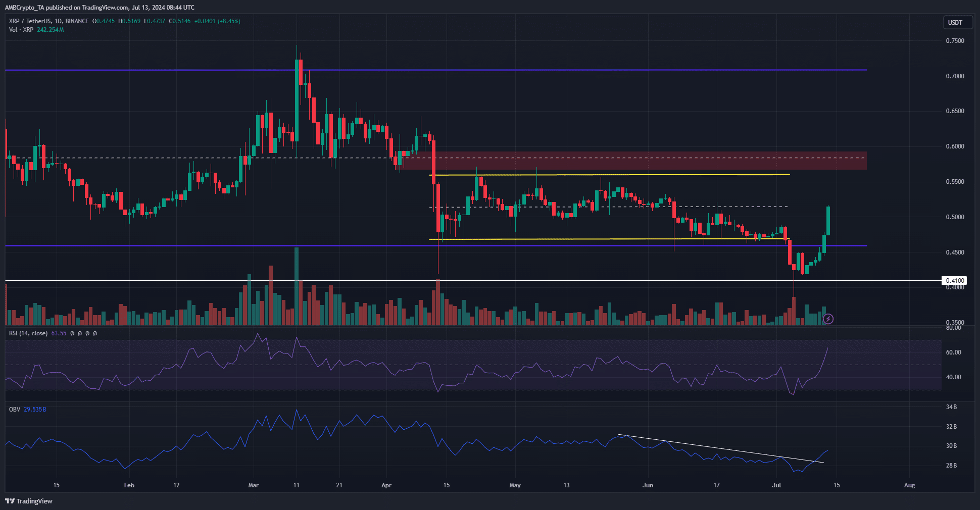Click the Mar date axis label

(254, 485)
